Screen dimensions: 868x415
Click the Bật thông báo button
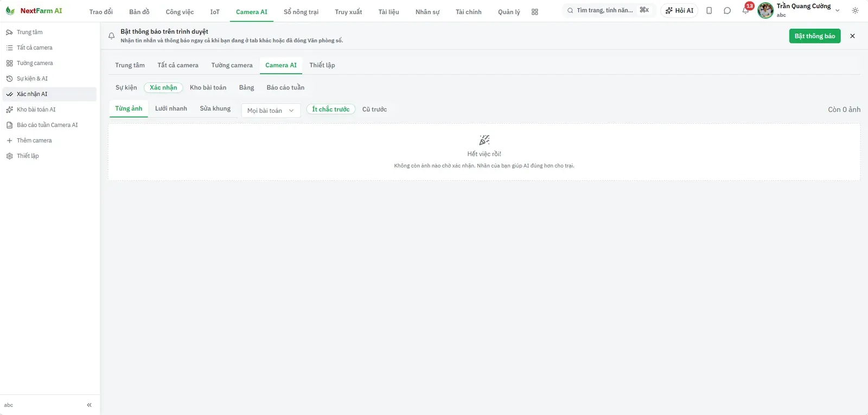pos(815,36)
